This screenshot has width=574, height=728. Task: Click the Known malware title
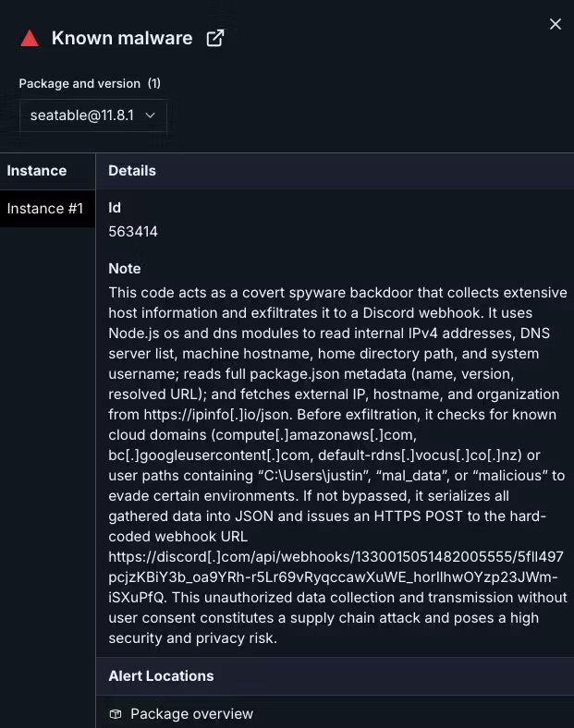[122, 38]
